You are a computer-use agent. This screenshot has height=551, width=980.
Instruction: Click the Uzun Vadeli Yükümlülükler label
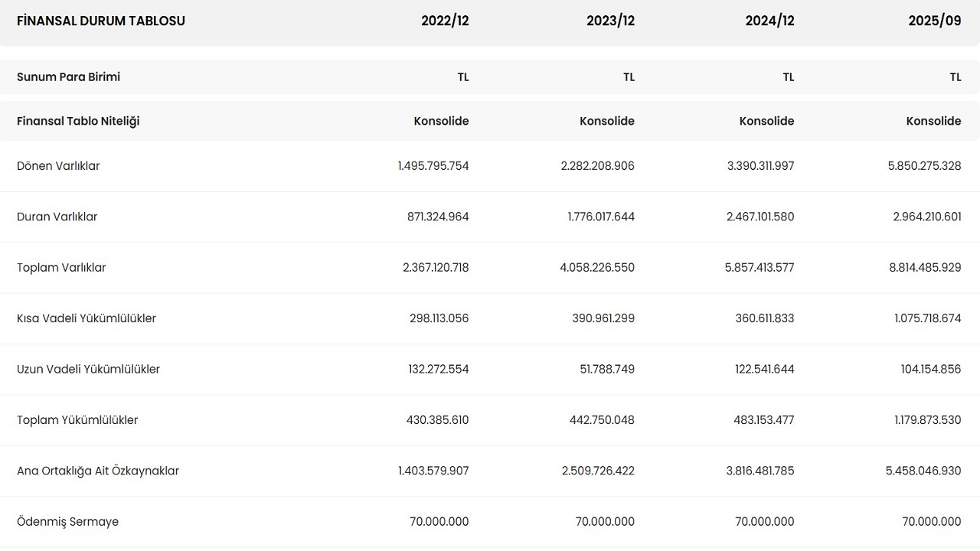[88, 369]
